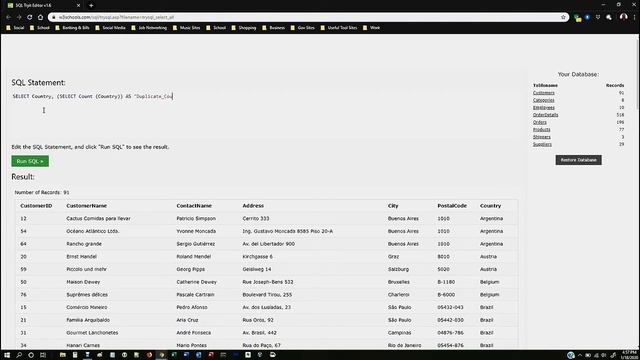The image size is (640, 360).
Task: Open a new browser tab
Action: (91, 5)
